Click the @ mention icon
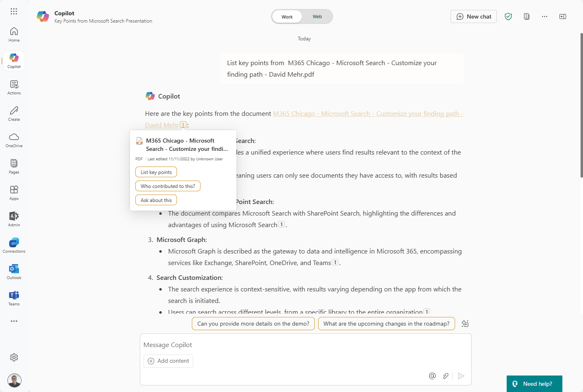Viewport: 583px width, 392px height. point(432,376)
